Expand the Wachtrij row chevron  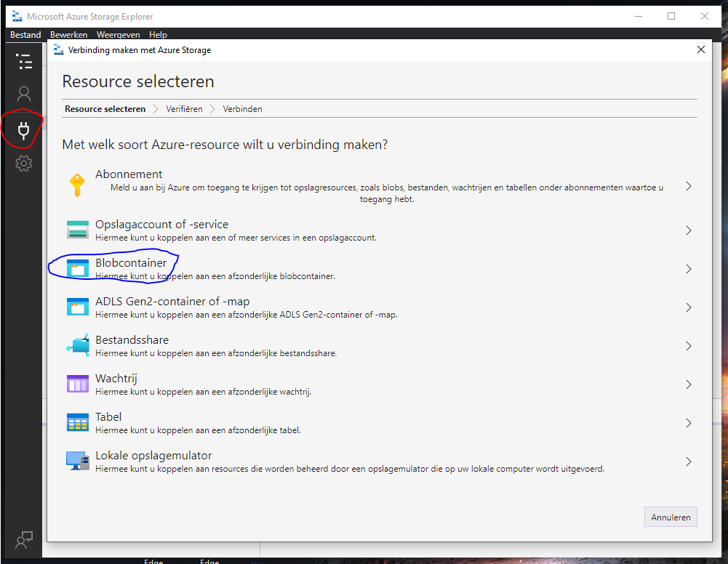pos(689,384)
